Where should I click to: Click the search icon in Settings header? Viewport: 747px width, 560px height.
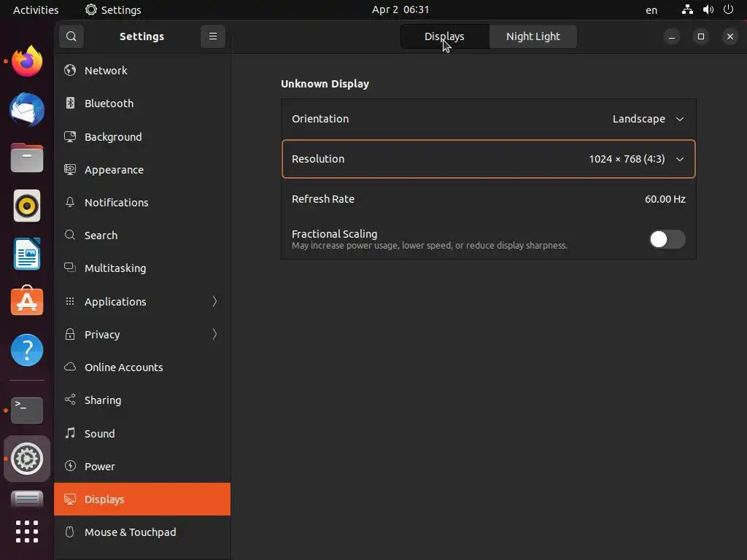71,36
